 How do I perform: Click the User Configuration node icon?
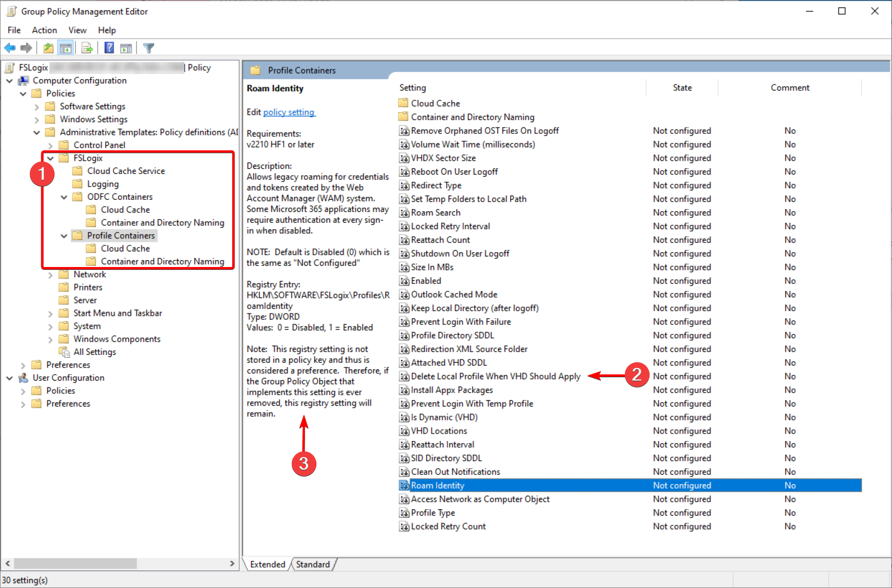coord(24,378)
